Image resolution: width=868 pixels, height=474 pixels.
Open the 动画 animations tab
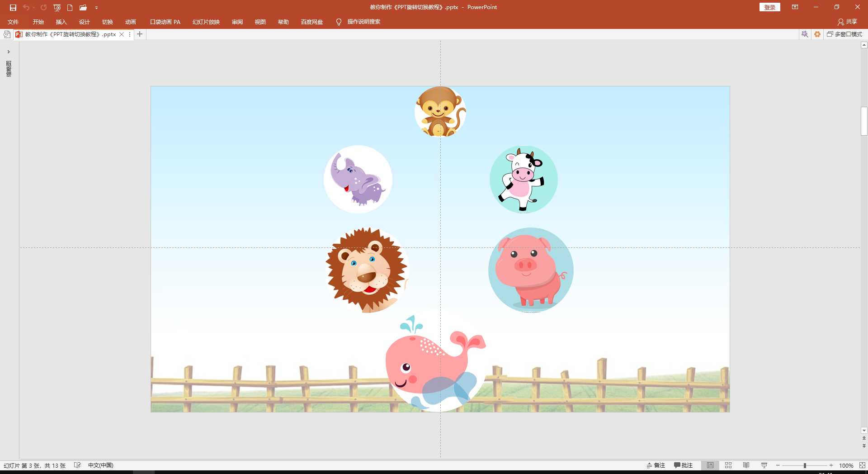click(130, 22)
